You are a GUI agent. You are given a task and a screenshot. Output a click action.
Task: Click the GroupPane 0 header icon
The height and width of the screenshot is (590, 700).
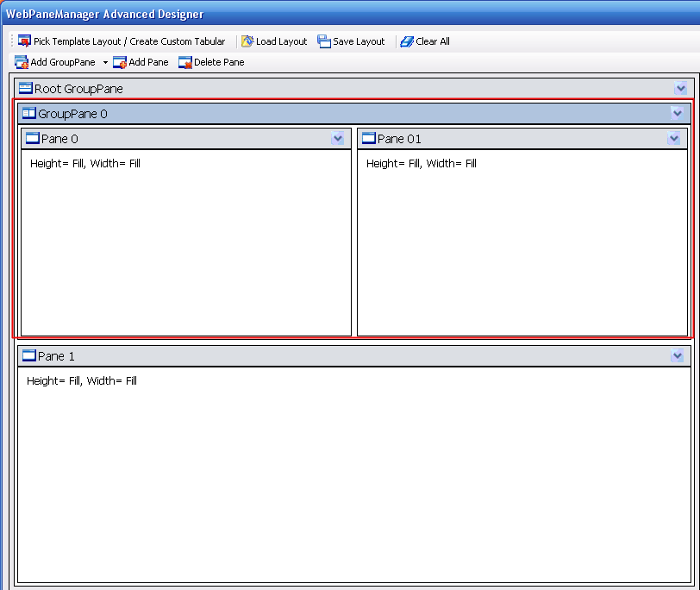pos(29,114)
